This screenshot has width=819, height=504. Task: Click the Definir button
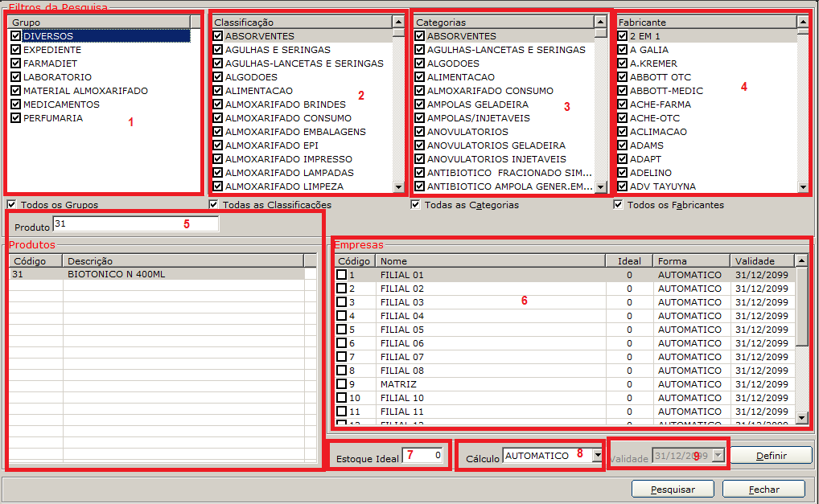point(772,456)
